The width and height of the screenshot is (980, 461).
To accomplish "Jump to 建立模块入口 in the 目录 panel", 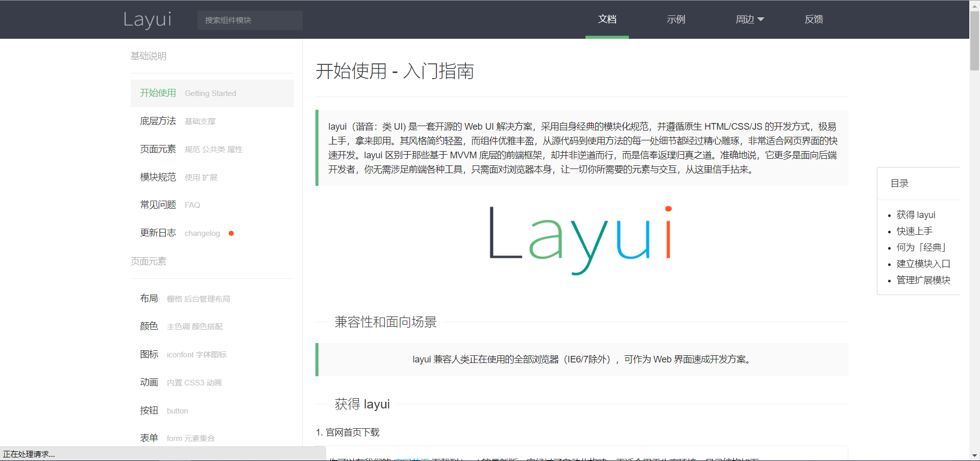I will (923, 264).
